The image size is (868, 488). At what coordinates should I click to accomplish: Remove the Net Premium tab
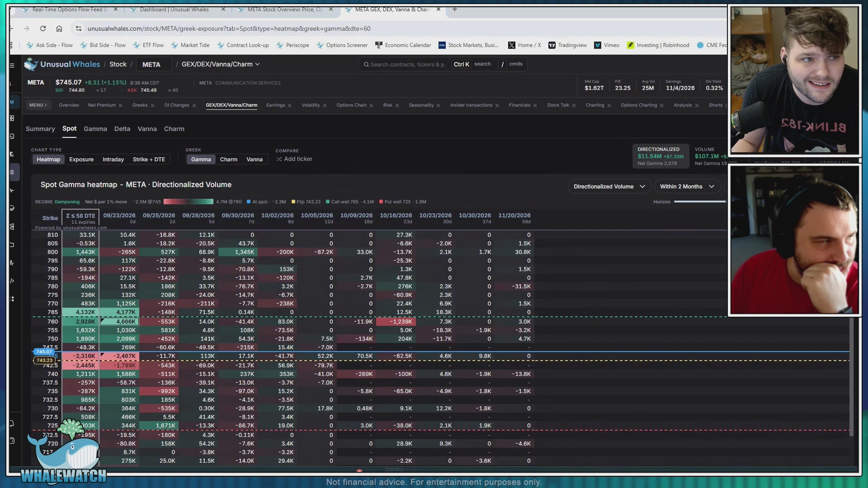120,106
